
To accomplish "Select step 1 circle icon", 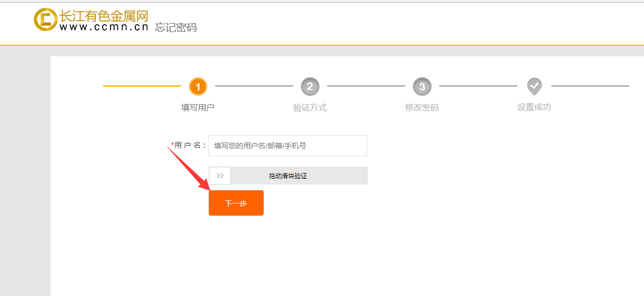I will (x=198, y=87).
